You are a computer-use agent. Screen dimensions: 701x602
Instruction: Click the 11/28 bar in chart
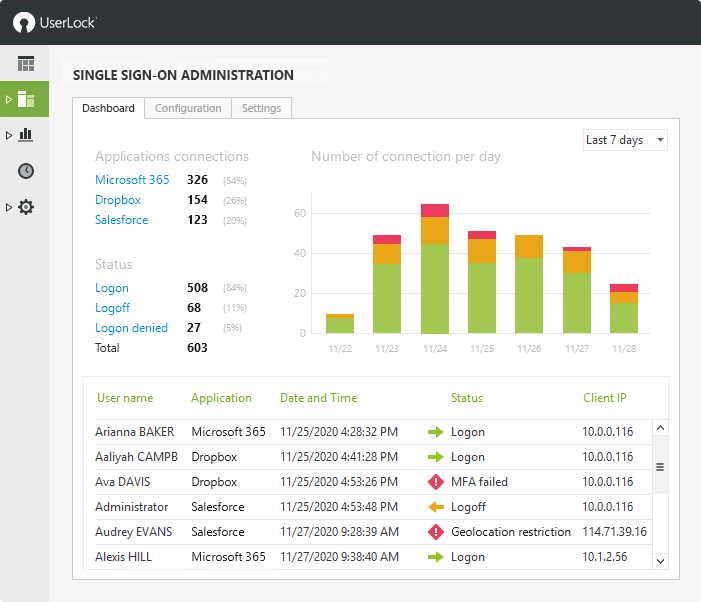624,309
